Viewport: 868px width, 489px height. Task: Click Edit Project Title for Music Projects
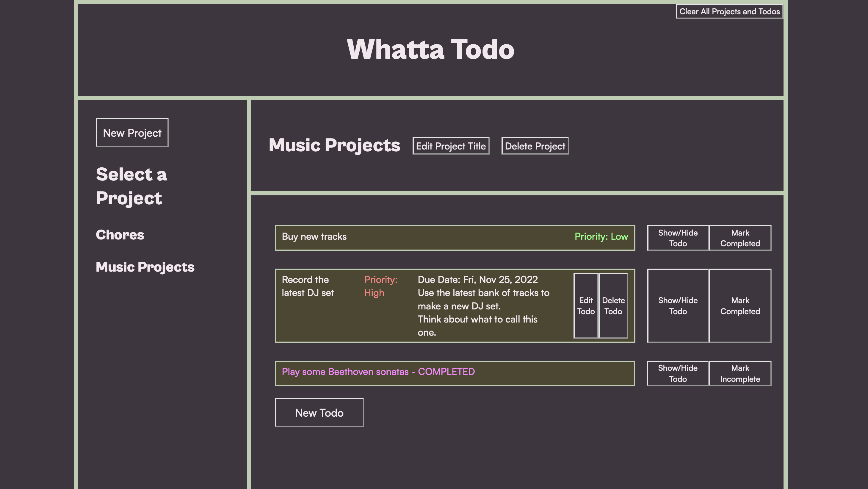click(451, 146)
